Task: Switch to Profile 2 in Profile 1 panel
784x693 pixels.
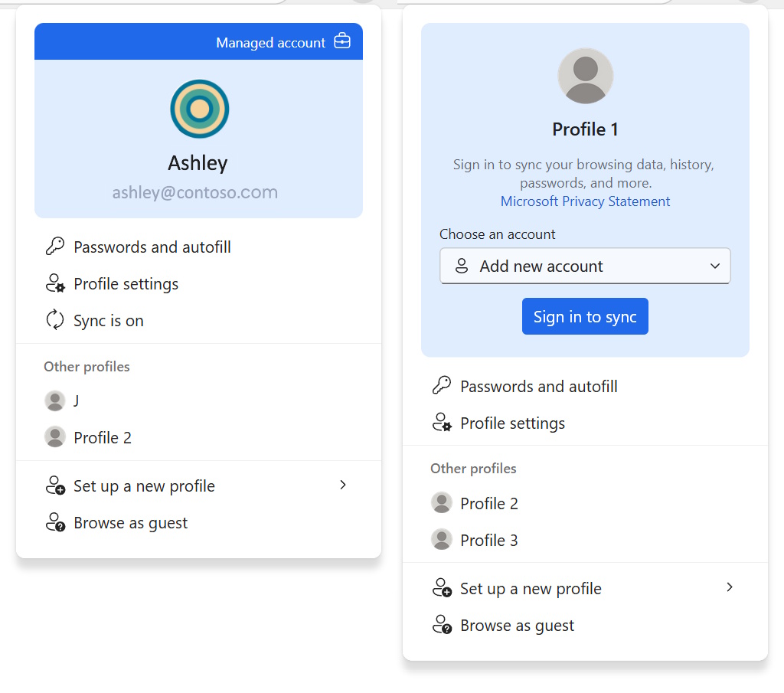Action: (488, 504)
